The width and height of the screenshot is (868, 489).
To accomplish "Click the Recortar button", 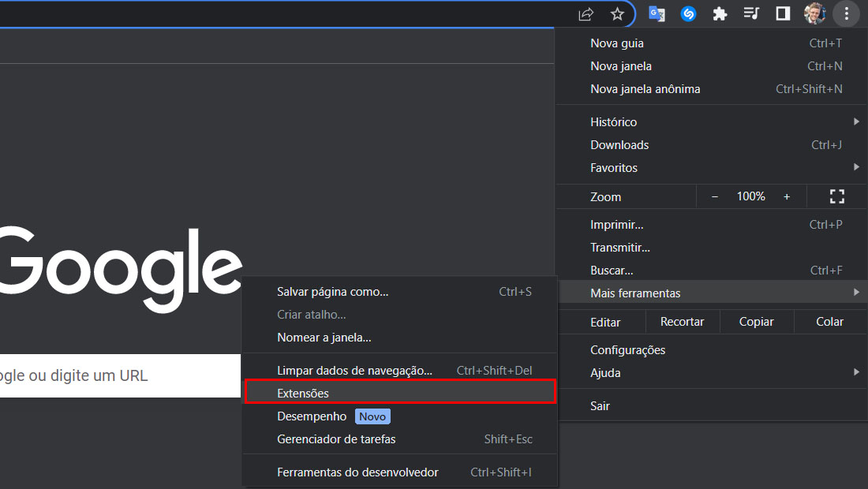I will click(682, 322).
